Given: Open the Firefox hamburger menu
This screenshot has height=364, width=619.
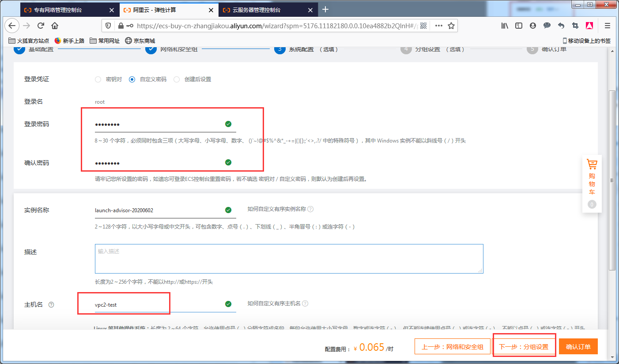Looking at the screenshot, I should 608,26.
